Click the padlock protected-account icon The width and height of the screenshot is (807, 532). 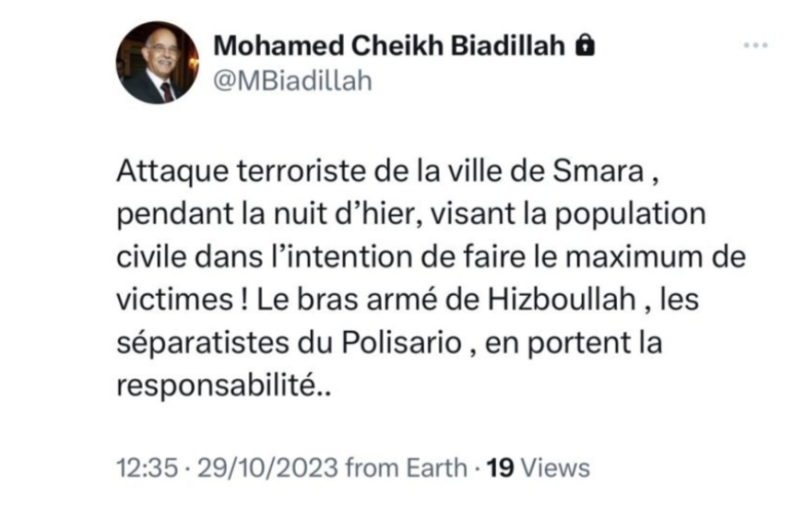(x=585, y=45)
